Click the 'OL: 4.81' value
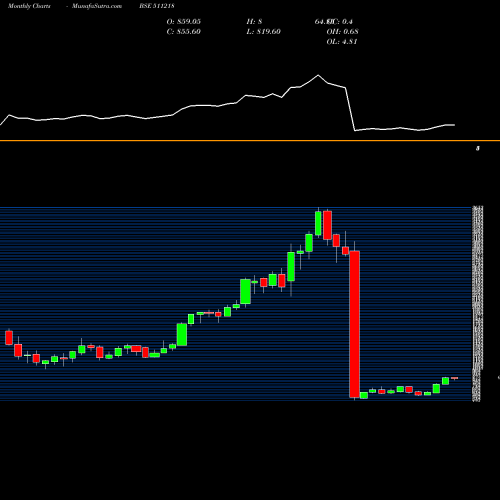 click(342, 41)
